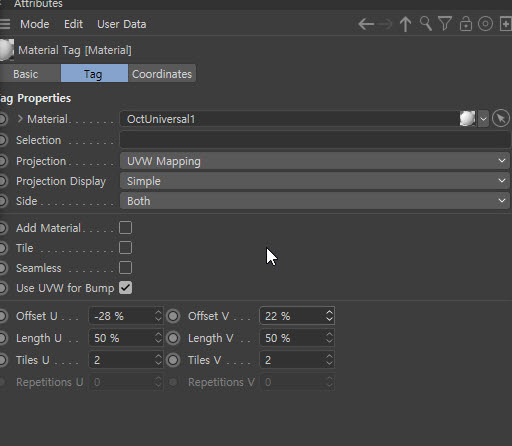This screenshot has height=446, width=512.
Task: Click the empty Selection field
Action: pos(315,140)
